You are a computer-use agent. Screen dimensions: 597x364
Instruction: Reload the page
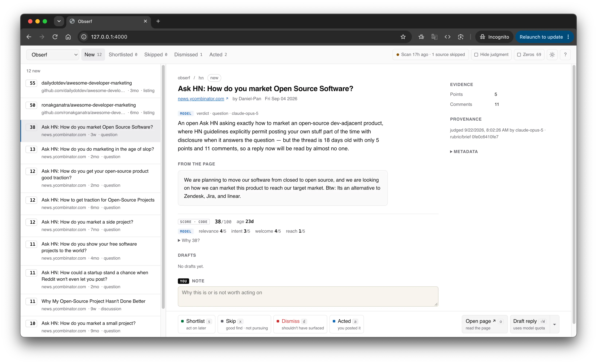(55, 37)
